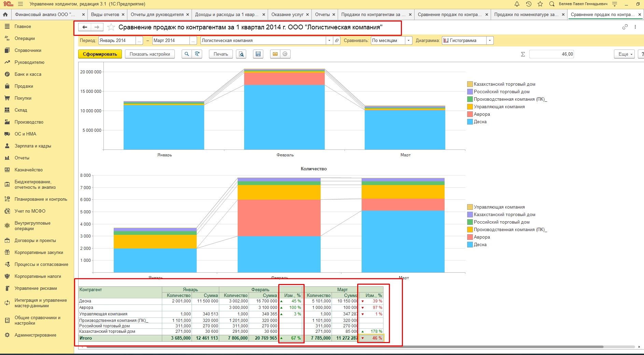The width and height of the screenshot is (644, 355).
Task: Open the notifications bell icon
Action: [517, 4]
